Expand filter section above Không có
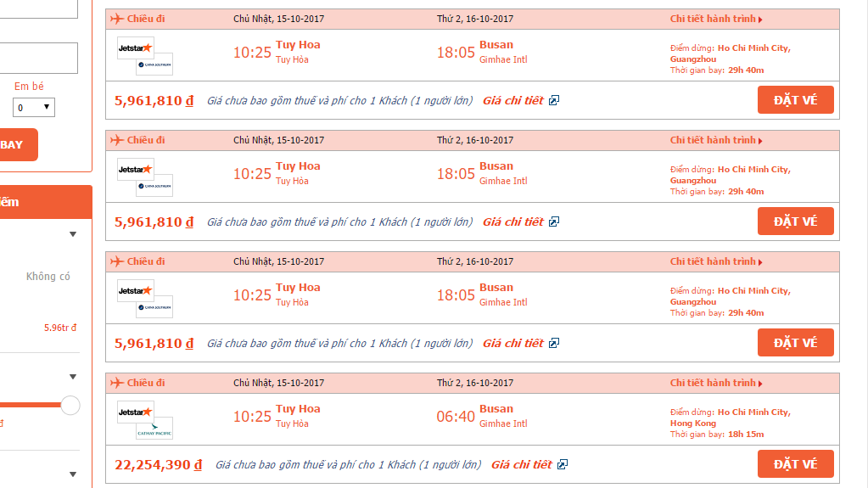 pos(72,234)
